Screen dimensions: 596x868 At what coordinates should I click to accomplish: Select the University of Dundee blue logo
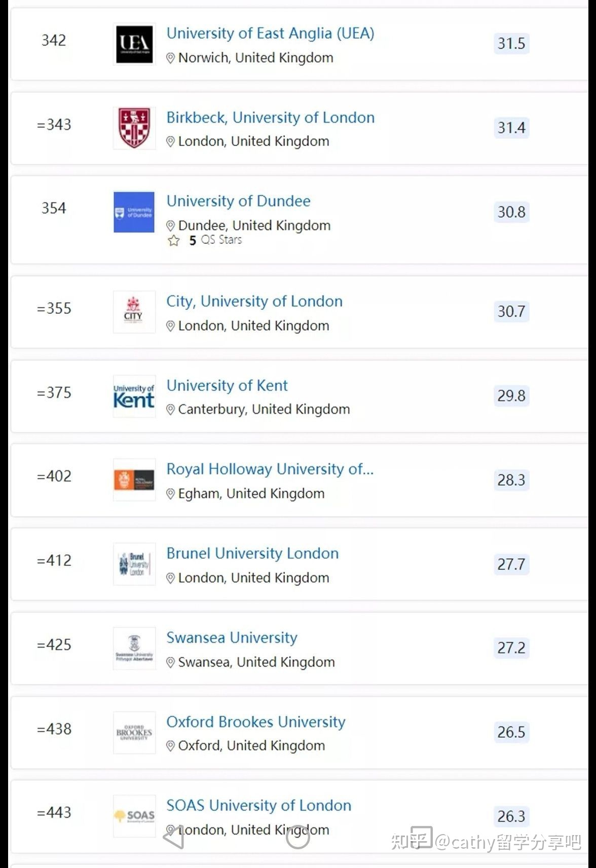134,212
